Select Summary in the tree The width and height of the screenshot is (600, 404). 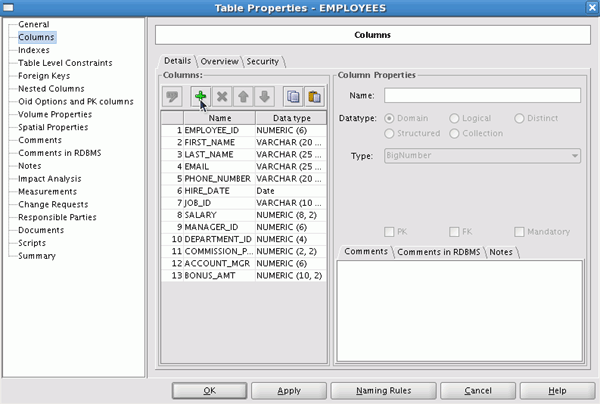click(x=37, y=256)
